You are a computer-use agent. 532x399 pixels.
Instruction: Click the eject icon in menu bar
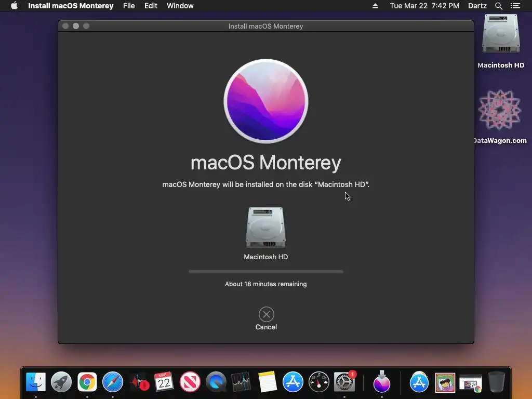click(375, 6)
